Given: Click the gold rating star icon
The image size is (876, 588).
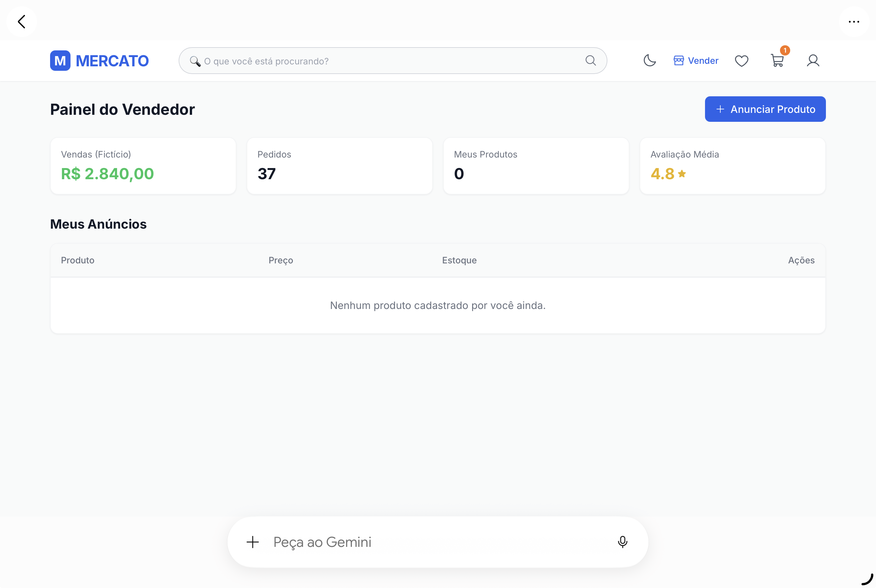Looking at the screenshot, I should point(682,173).
